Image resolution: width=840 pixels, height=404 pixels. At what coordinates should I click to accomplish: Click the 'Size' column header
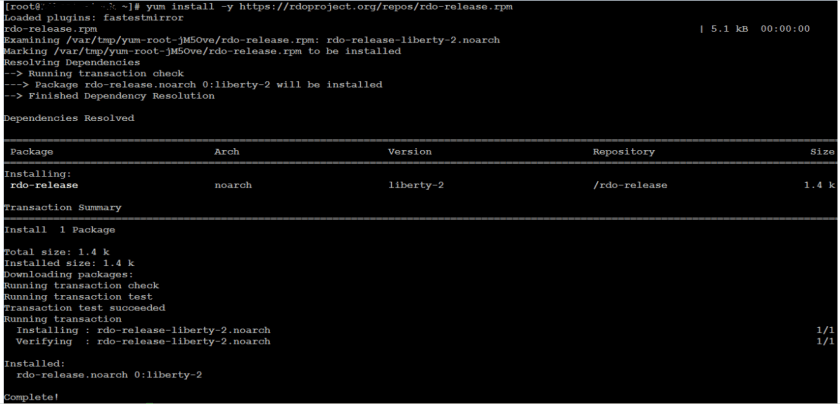(822, 152)
